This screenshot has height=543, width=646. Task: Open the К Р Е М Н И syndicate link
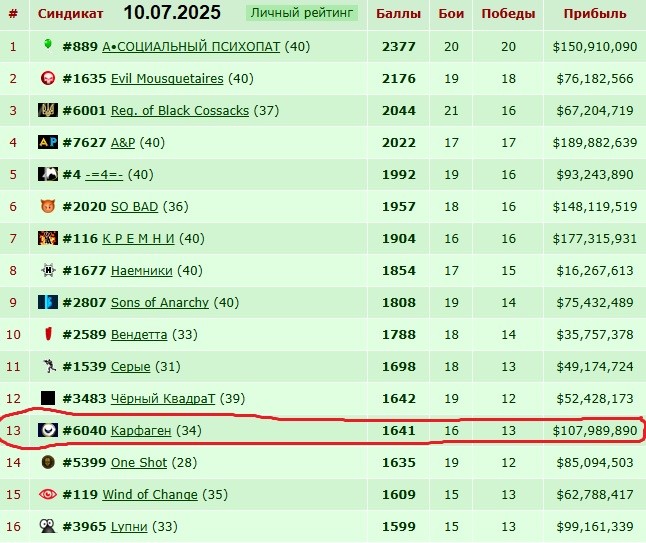[x=138, y=239]
